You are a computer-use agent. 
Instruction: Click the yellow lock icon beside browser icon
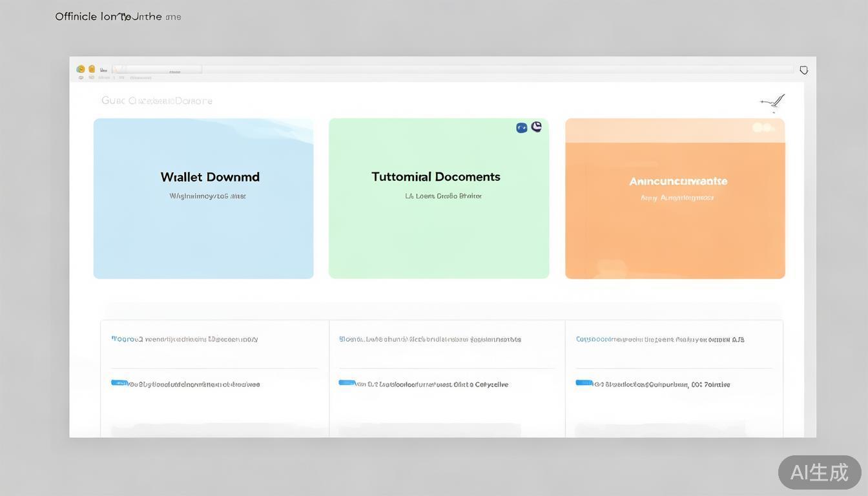[92, 69]
